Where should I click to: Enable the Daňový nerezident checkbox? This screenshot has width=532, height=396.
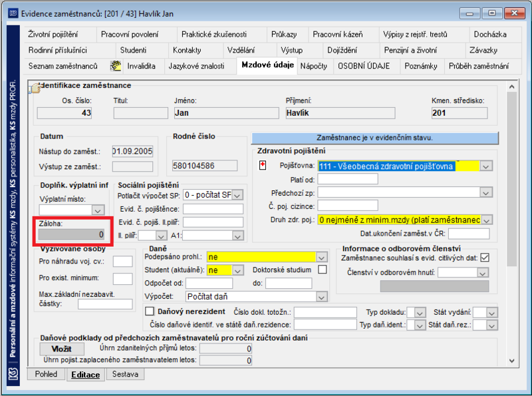149,311
